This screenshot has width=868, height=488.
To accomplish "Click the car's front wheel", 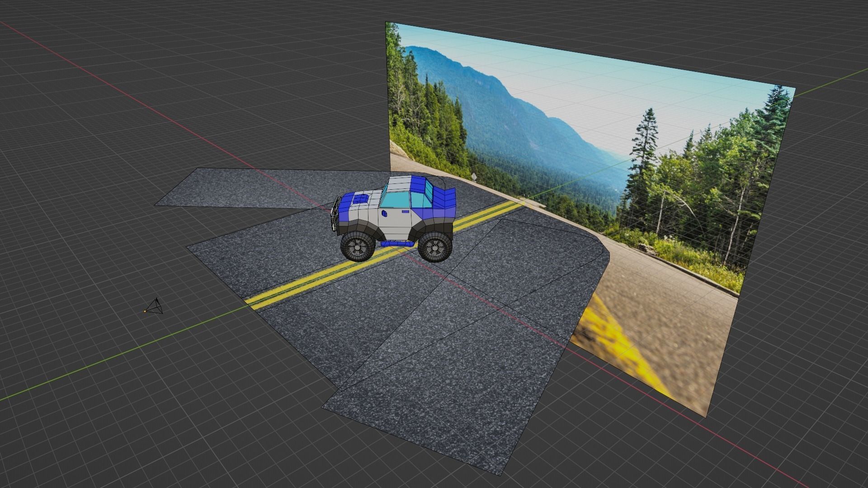I will pyautogui.click(x=357, y=246).
